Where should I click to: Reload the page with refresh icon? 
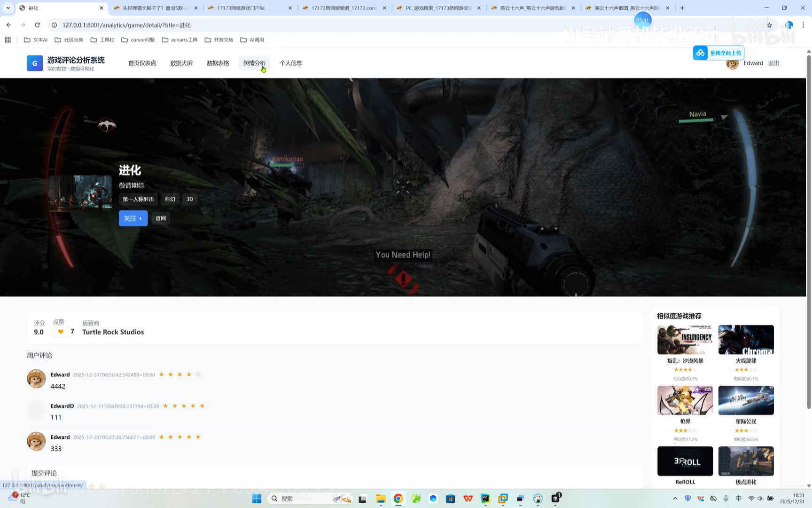pos(37,25)
